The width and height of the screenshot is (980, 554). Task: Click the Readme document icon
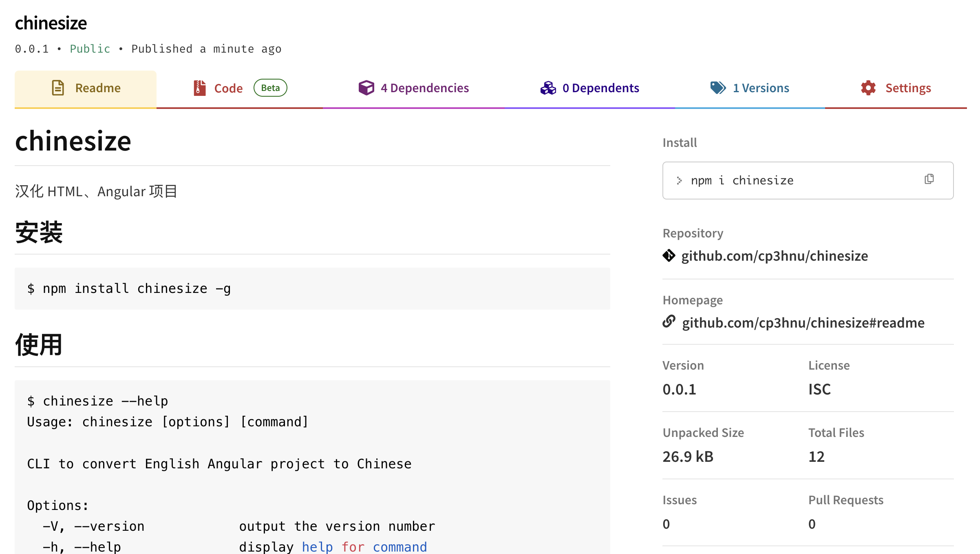pos(58,88)
